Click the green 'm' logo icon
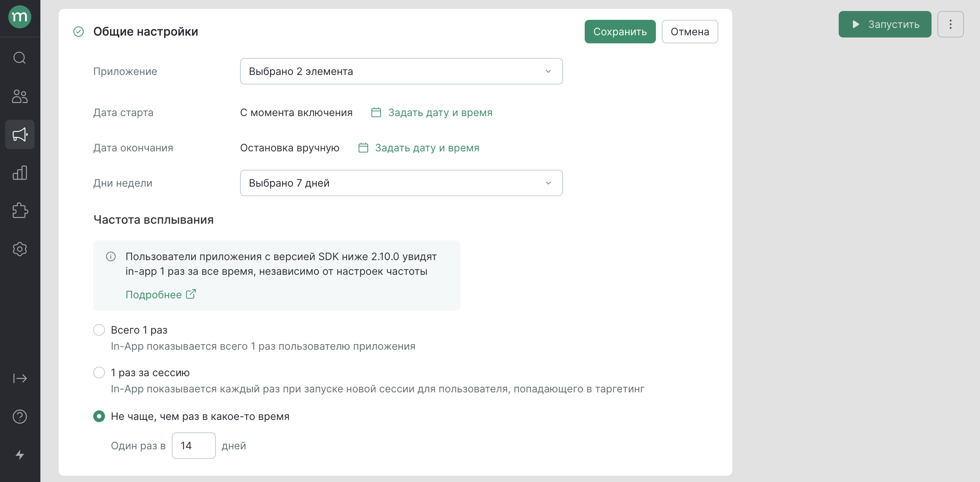Image resolution: width=980 pixels, height=482 pixels. click(x=20, y=17)
